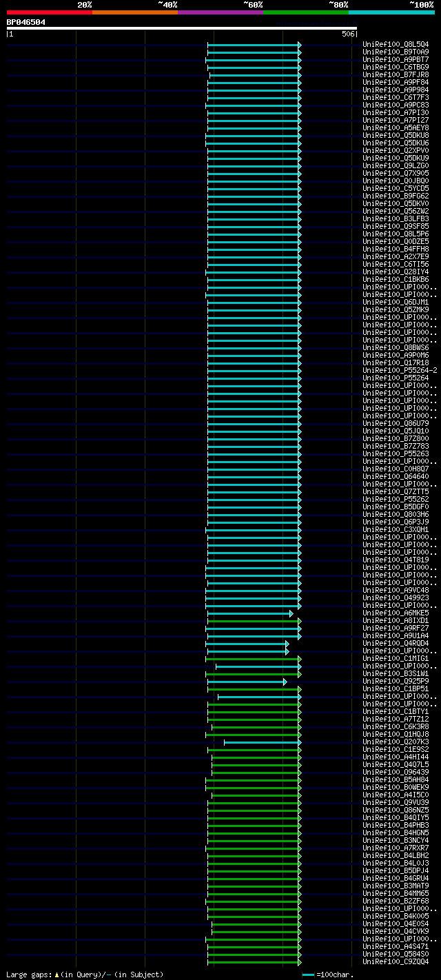This screenshot has height=980, width=441.
Task: Pick the UniRef100_C6TI56 row label
Action: pyautogui.click(x=396, y=264)
